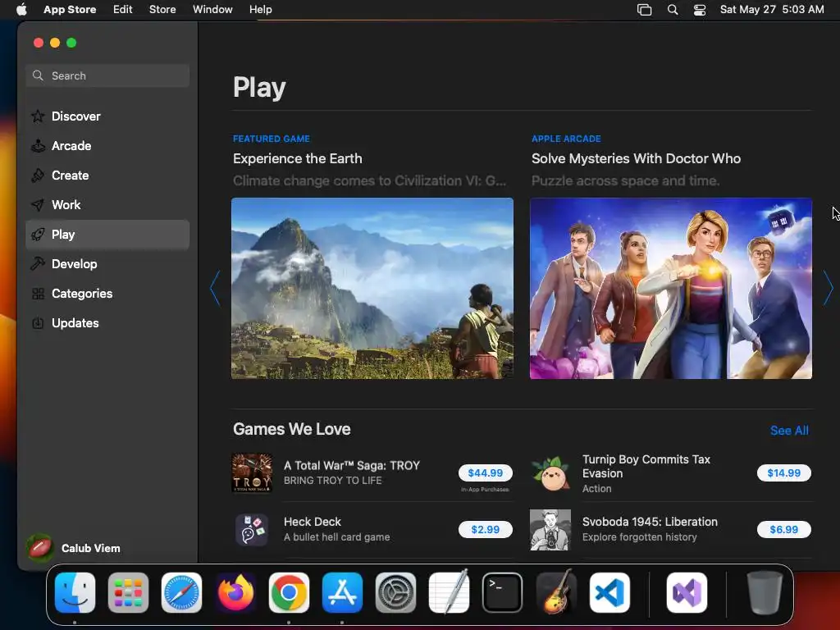840x630 pixels.
Task: Open 'Heck Deck' game title
Action: (x=313, y=522)
